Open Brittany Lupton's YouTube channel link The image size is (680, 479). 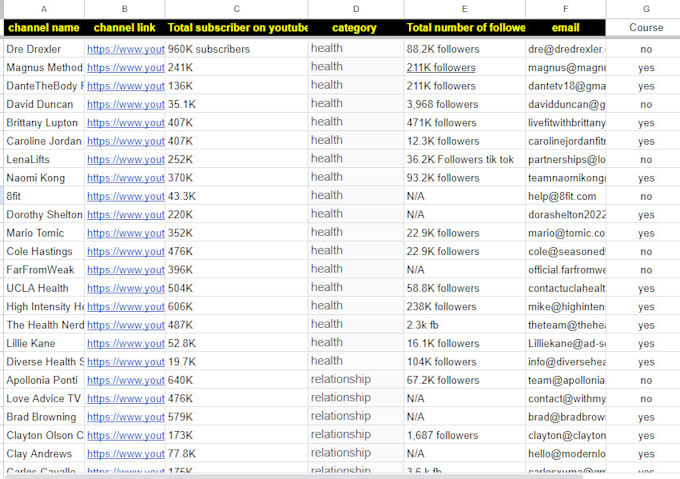(x=126, y=123)
